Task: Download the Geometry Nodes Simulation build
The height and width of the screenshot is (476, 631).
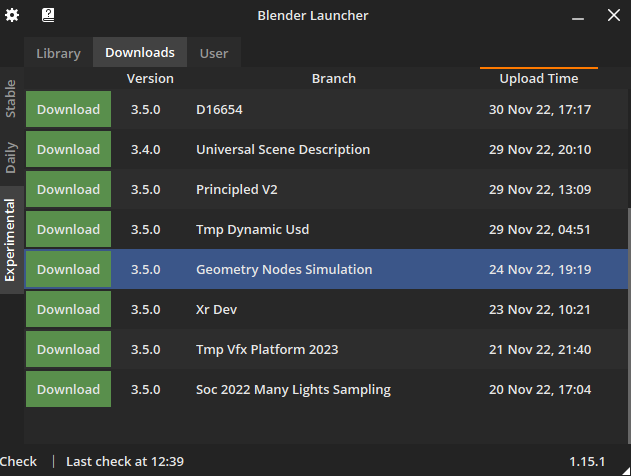Action: coord(68,269)
